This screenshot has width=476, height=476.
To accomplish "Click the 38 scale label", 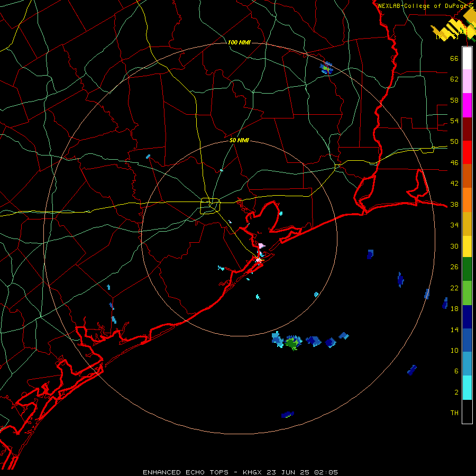I will 454,204.
